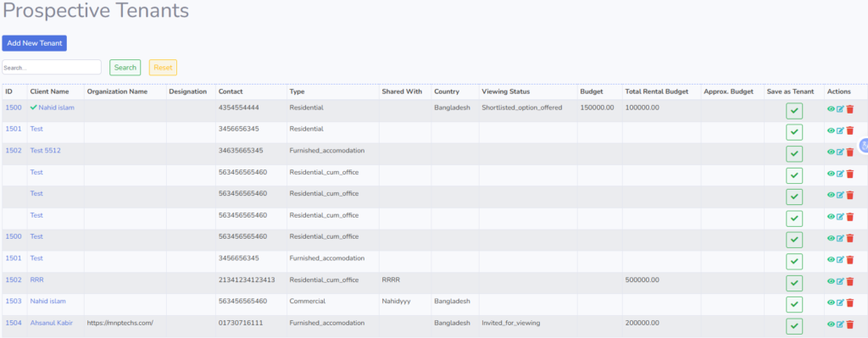The width and height of the screenshot is (868, 338).
Task: View details for the Test 5512 row
Action: 831,152
